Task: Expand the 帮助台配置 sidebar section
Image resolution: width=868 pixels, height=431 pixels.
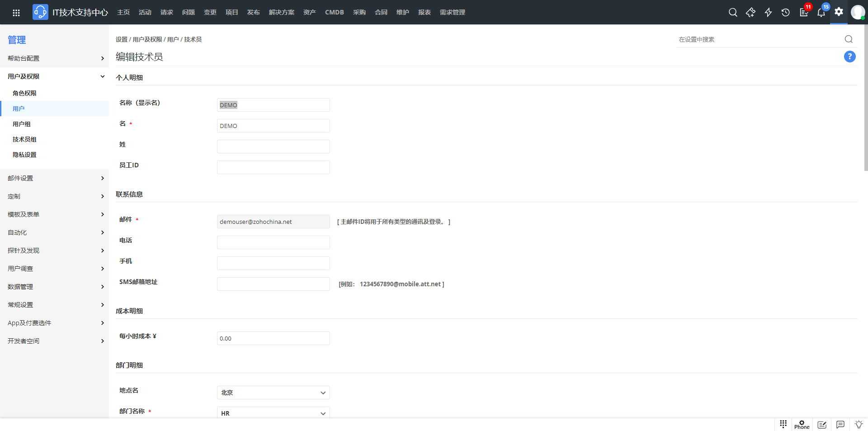Action: tap(55, 58)
